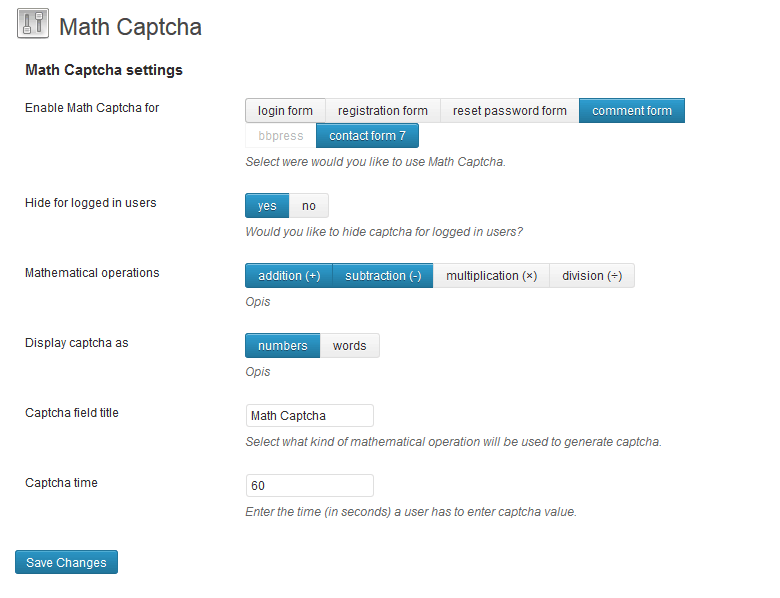Click the Captcha field title input
This screenshot has width=780, height=598.
[x=309, y=416]
